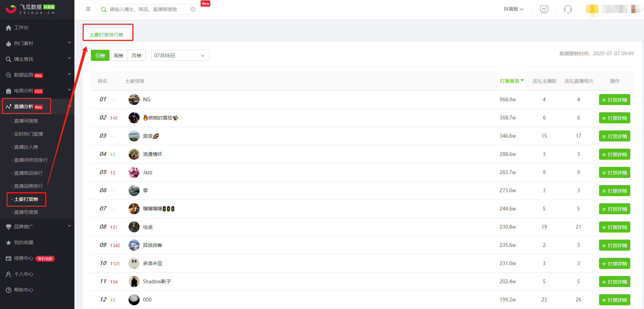Select the 日榜 ranking option
The height and width of the screenshot is (309, 644).
click(x=100, y=56)
